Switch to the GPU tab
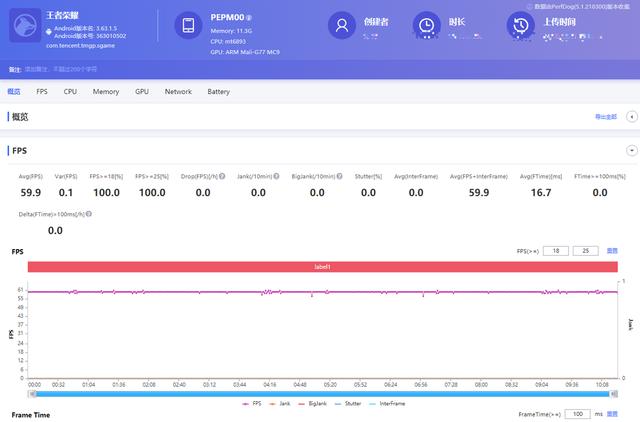The image size is (640, 422). tap(142, 91)
